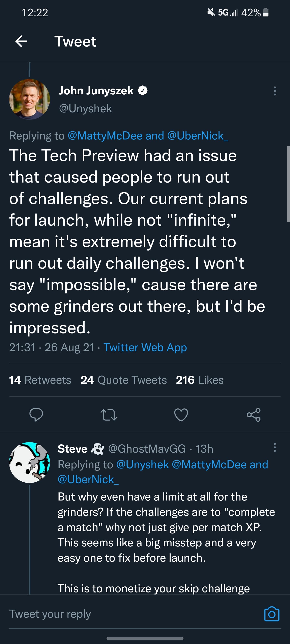Tap the scrollbar on the right edge
This screenshot has width=290, height=644.
coord(288,184)
